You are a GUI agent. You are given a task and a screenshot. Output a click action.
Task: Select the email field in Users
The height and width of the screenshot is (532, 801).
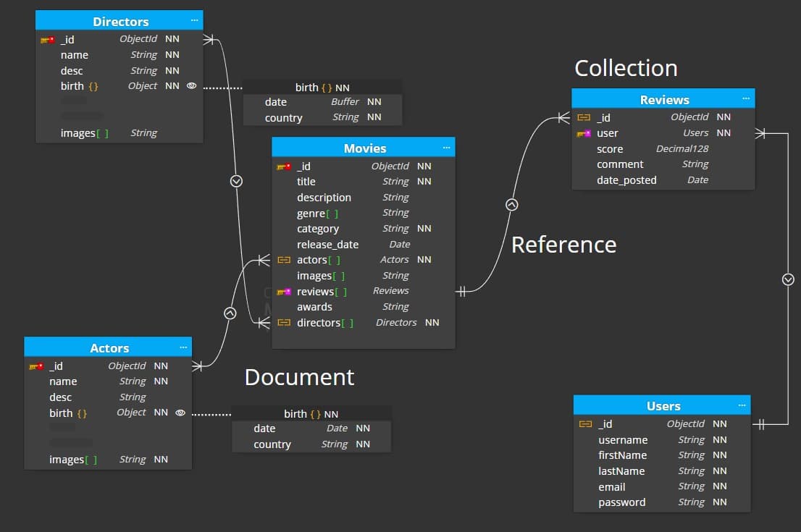tap(662, 487)
